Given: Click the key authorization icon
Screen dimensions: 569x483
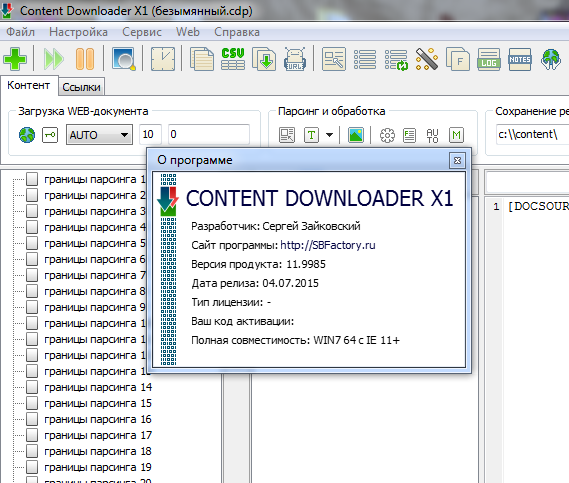Looking at the screenshot, I should coord(50,135).
